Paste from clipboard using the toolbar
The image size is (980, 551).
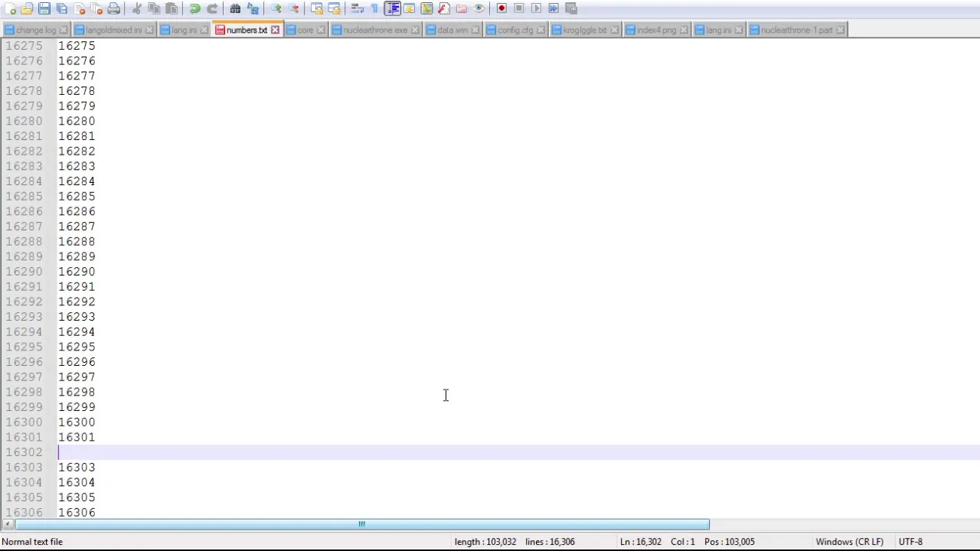171,8
